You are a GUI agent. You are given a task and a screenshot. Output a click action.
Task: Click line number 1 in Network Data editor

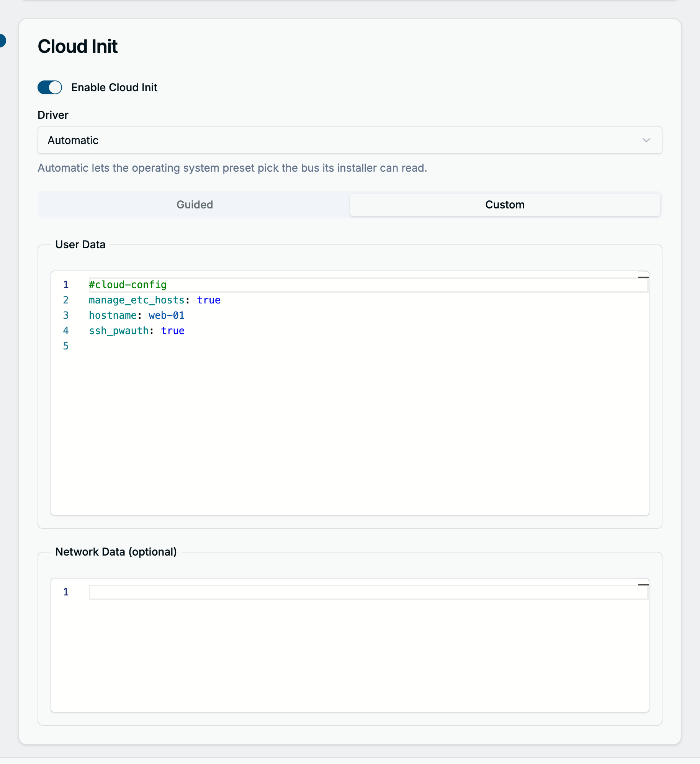coord(66,592)
